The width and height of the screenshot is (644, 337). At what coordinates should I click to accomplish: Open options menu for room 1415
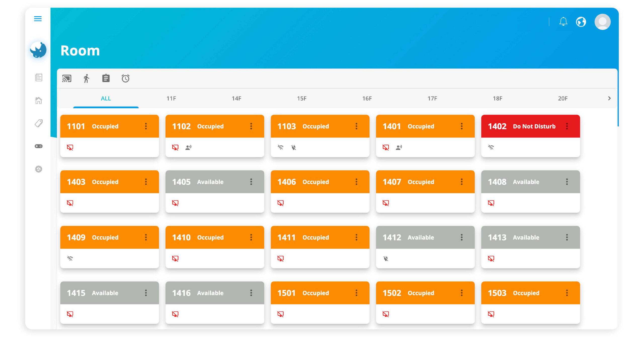[x=146, y=293]
